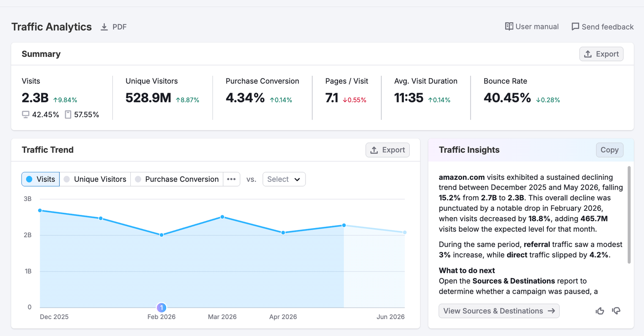Click the Dec 2025 data point on chart

point(40,210)
